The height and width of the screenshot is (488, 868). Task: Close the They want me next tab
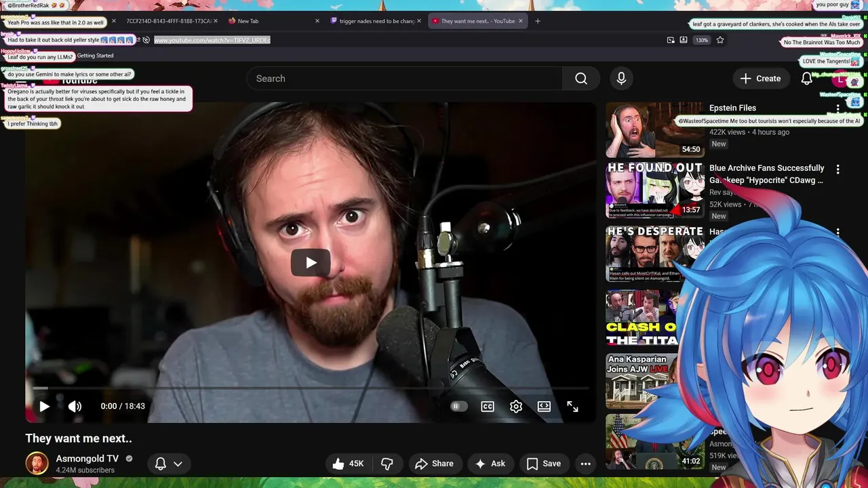coord(521,21)
